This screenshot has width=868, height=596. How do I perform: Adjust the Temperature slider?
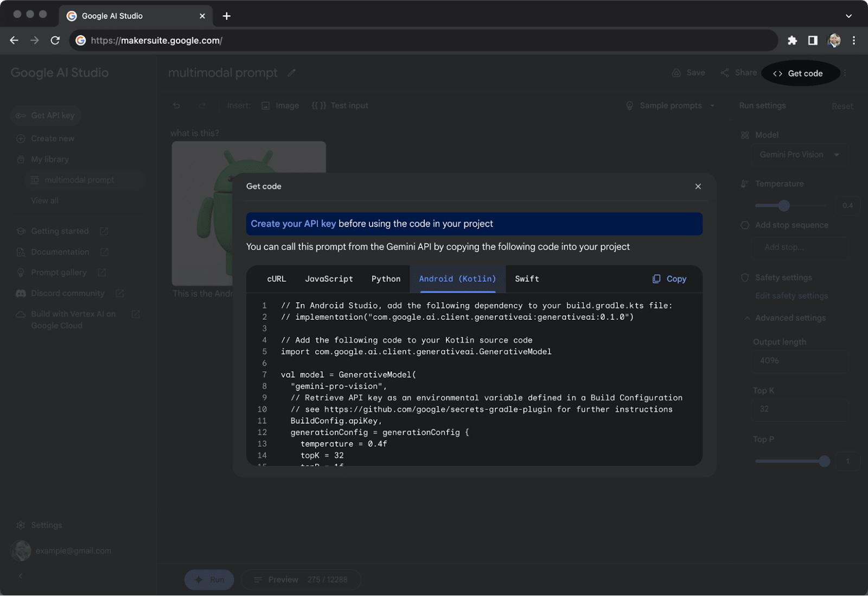783,205
